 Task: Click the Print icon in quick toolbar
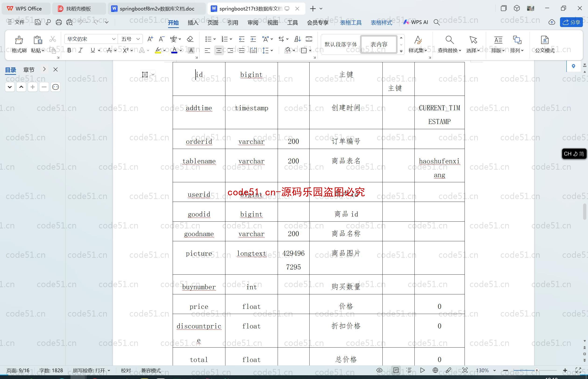pyautogui.click(x=59, y=22)
